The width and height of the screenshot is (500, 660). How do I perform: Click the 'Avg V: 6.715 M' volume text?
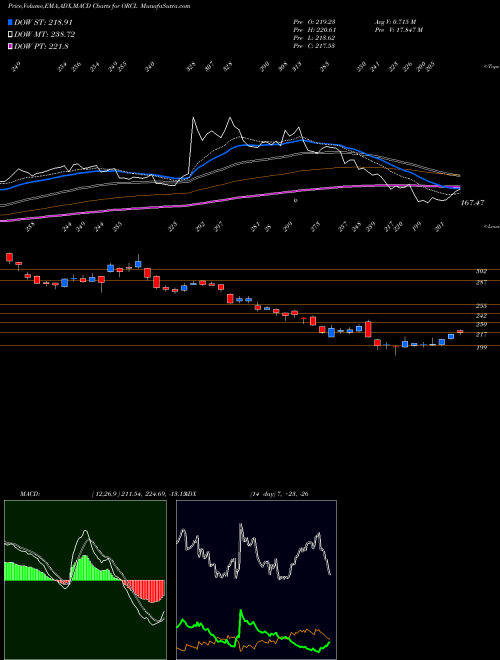point(395,21)
